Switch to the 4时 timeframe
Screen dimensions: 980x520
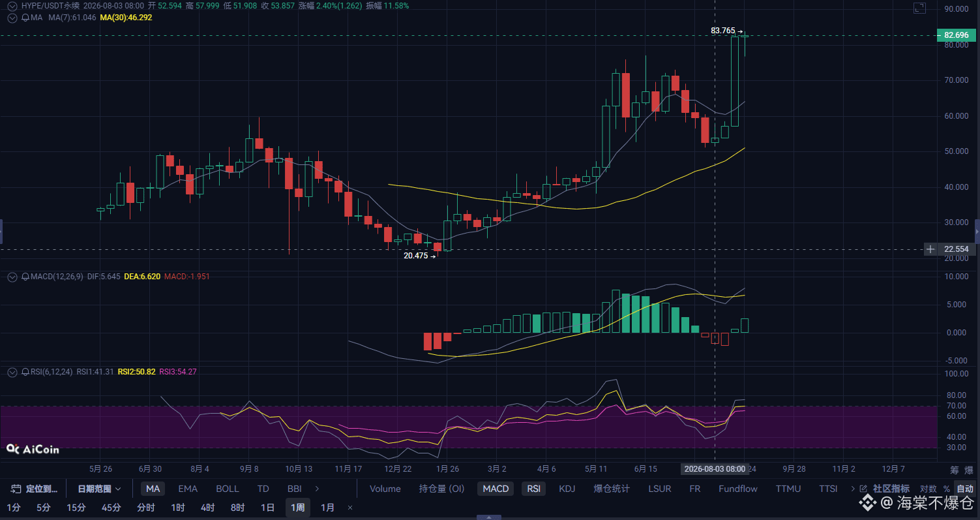pos(207,508)
